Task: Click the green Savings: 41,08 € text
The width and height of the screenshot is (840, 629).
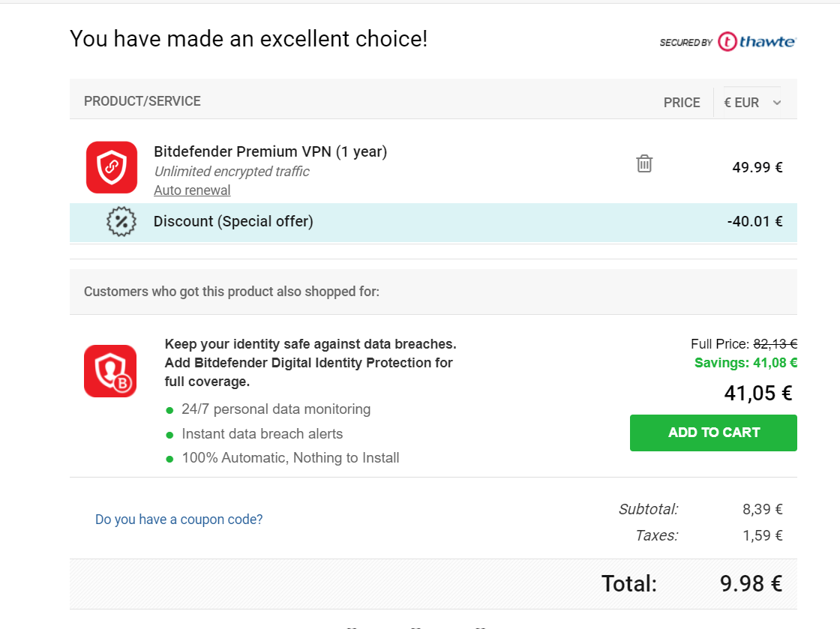Action: [745, 363]
